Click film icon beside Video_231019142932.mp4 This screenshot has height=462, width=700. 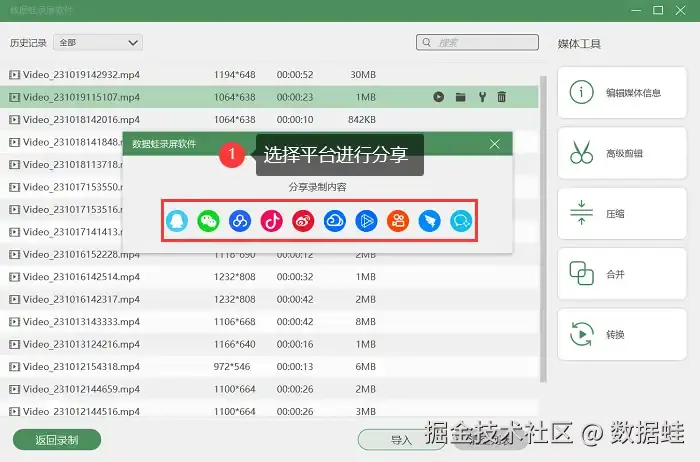(x=15, y=75)
